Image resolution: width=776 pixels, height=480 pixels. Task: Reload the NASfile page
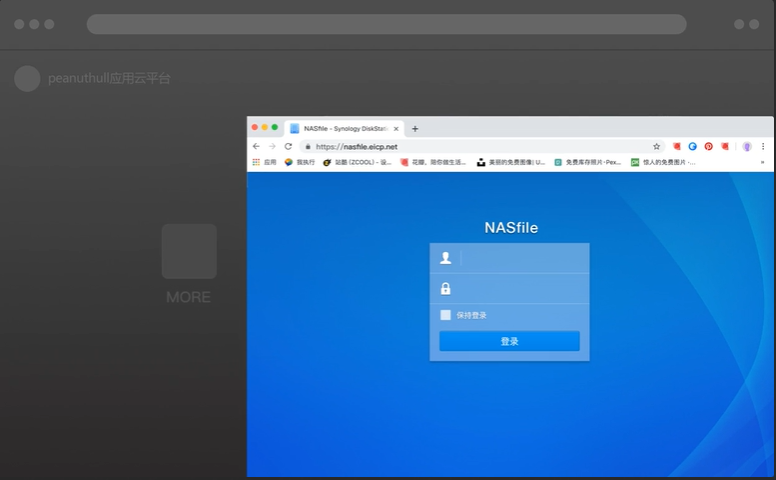coord(288,146)
